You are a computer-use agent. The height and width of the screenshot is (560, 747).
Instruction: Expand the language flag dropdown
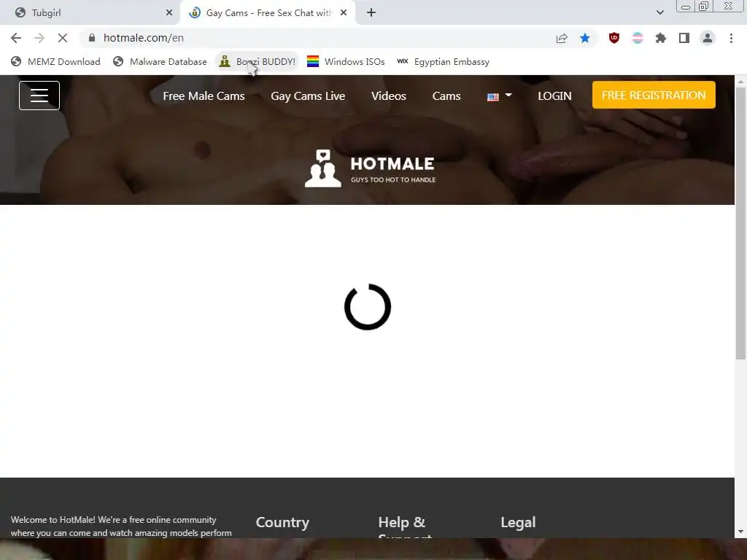coord(499,96)
